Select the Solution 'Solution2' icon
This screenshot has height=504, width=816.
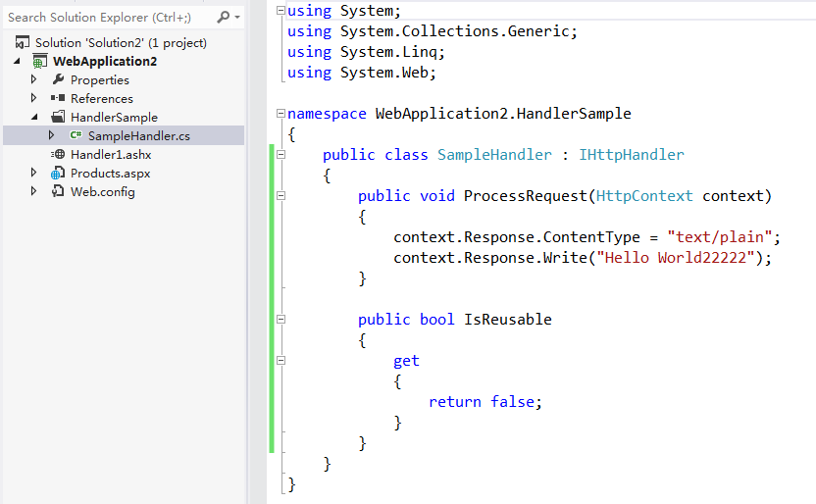click(23, 42)
